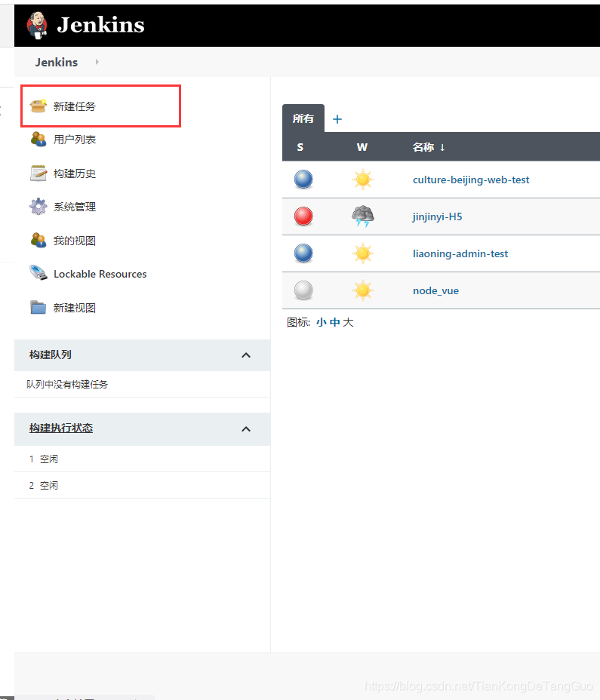This screenshot has height=700, width=600.
Task: Click 队列中没有构建任务 text
Action: click(x=67, y=385)
